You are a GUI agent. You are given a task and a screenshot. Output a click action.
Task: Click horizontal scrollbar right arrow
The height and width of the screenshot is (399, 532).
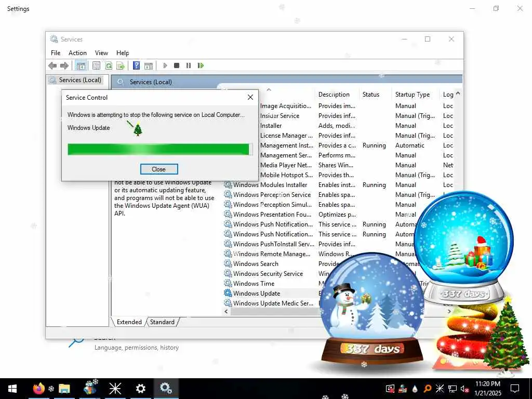(x=449, y=312)
